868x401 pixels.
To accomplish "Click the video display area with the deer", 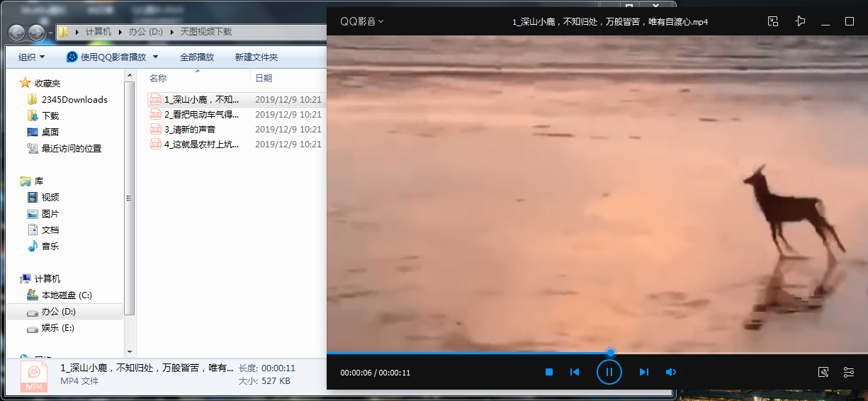I will [597, 193].
